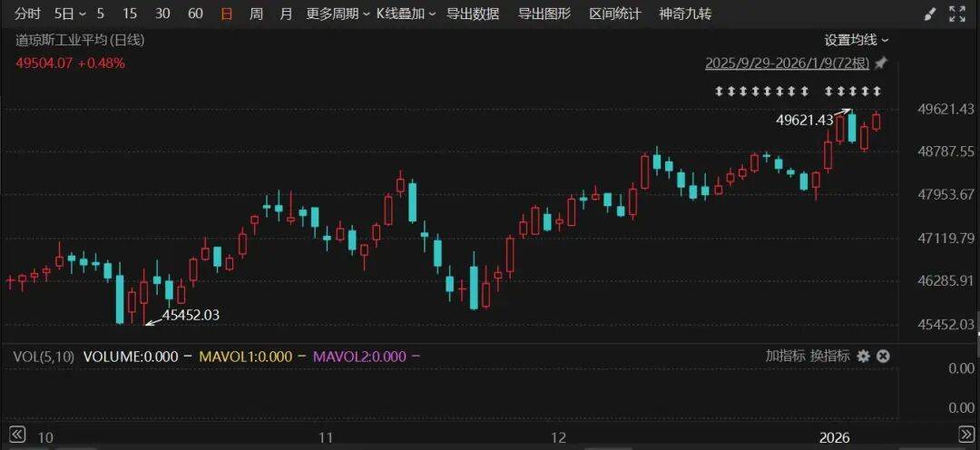980x450 pixels.
Task: Click the first dividend arrow marker
Action: [719, 91]
